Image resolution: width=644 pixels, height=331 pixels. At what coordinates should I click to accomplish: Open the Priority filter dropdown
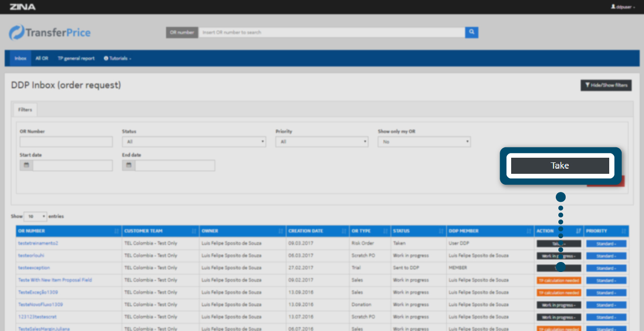pyautogui.click(x=321, y=142)
